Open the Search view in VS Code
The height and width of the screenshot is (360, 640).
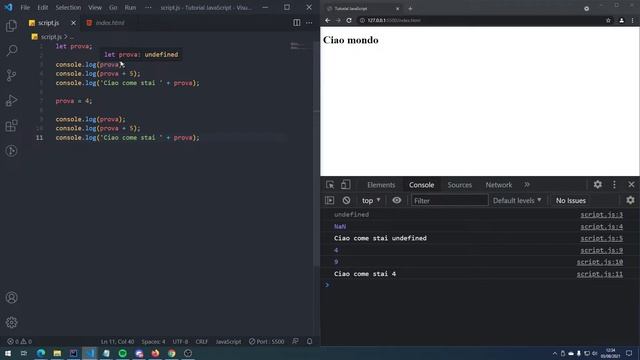[x=11, y=51]
